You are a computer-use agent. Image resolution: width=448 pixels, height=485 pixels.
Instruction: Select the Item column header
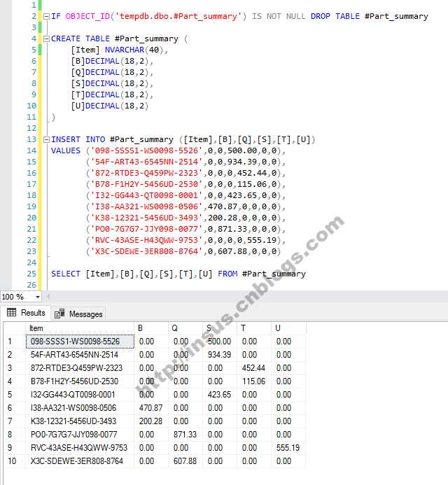point(80,328)
